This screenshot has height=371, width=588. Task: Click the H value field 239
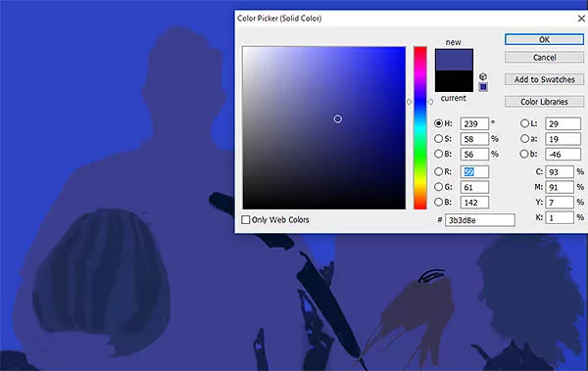(x=474, y=123)
